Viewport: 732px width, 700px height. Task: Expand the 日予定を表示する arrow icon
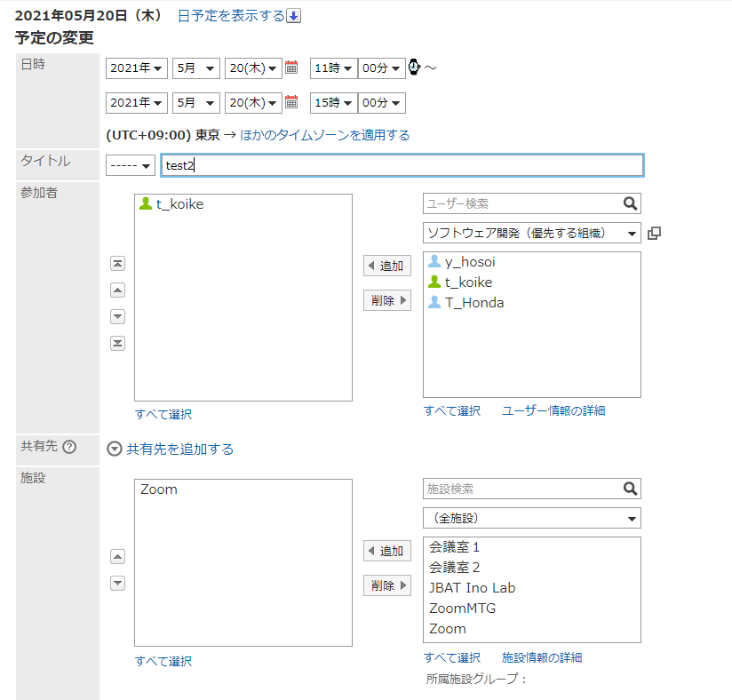tap(294, 16)
